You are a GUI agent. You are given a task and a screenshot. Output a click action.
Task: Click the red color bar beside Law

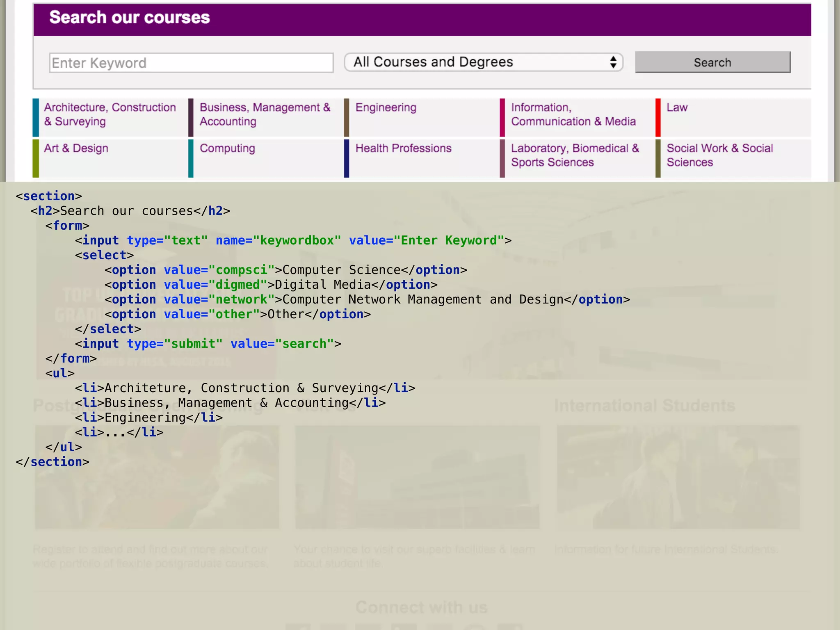(658, 117)
